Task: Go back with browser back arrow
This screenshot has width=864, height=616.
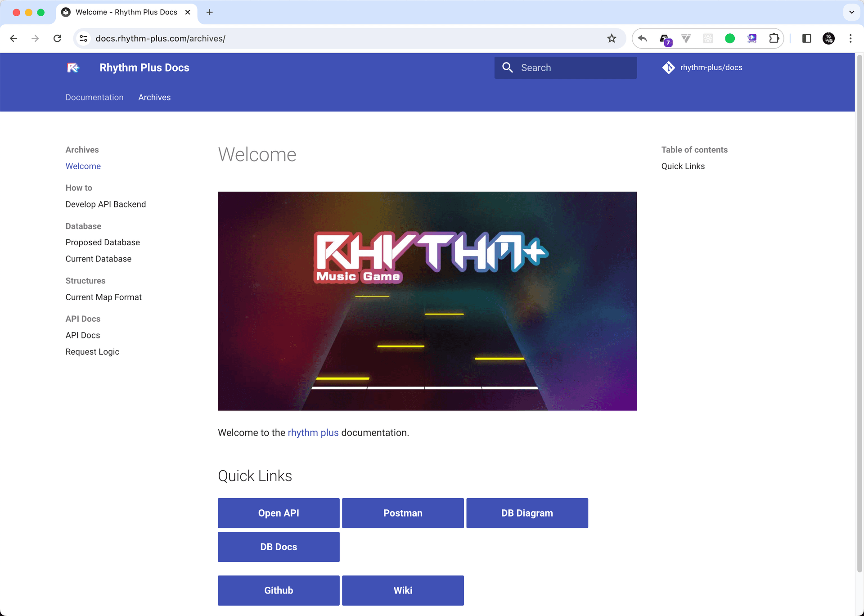Action: (13, 38)
